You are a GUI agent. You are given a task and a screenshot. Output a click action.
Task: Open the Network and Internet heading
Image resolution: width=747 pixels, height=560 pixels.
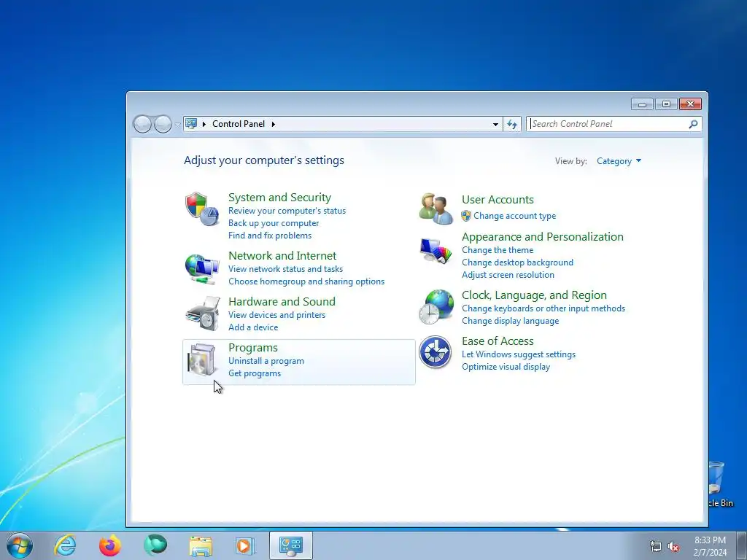(x=282, y=256)
